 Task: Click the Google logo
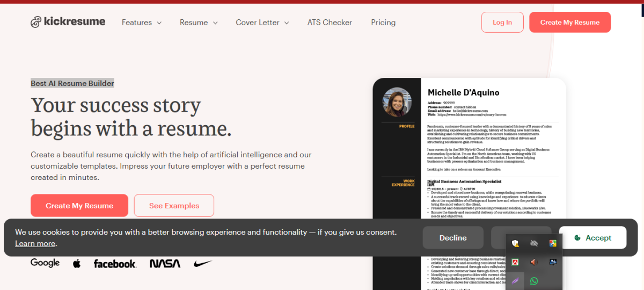click(45, 263)
